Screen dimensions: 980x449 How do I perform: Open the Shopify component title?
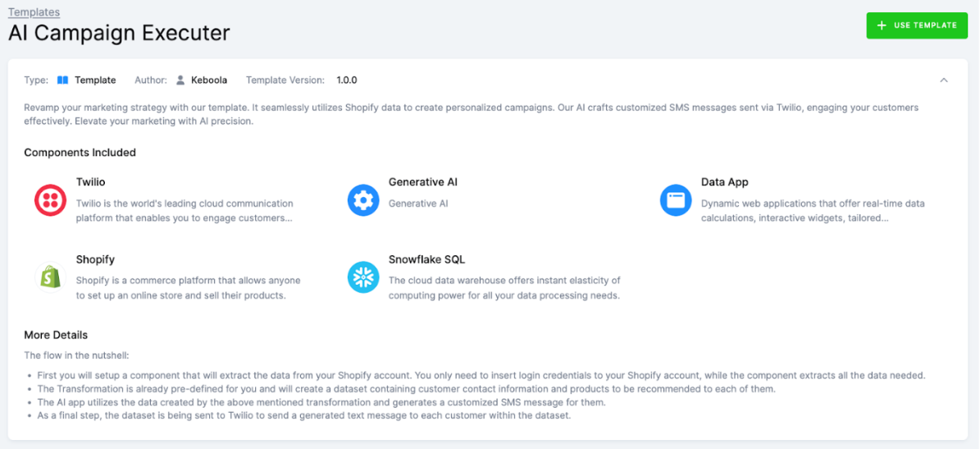(95, 259)
